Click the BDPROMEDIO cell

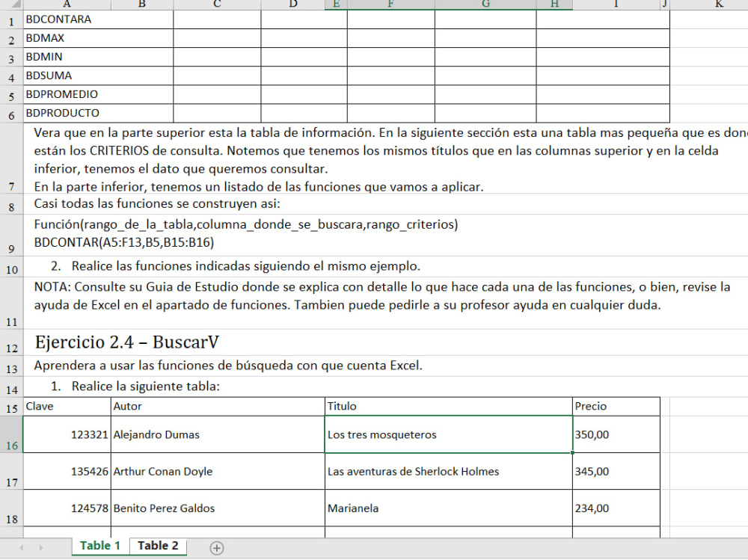(98, 94)
